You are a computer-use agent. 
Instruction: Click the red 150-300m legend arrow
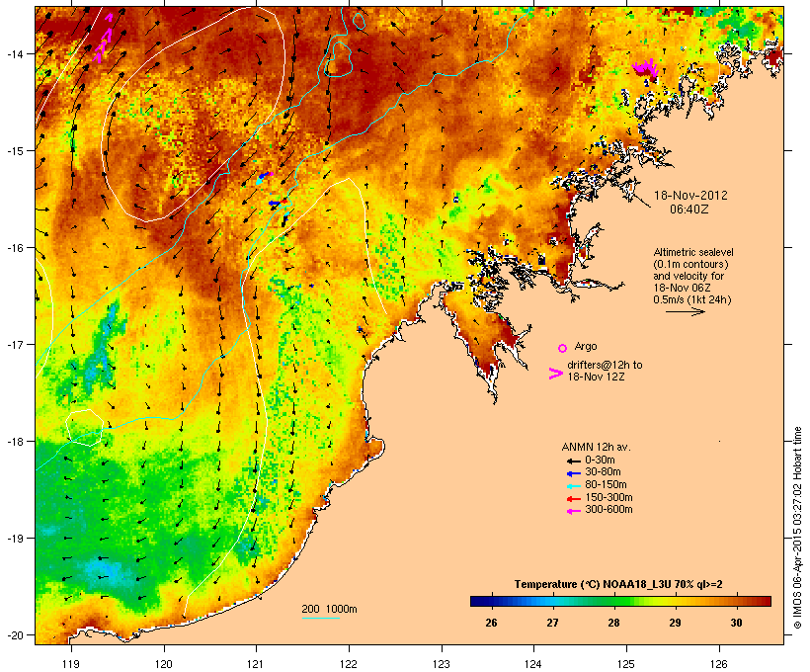pos(574,499)
